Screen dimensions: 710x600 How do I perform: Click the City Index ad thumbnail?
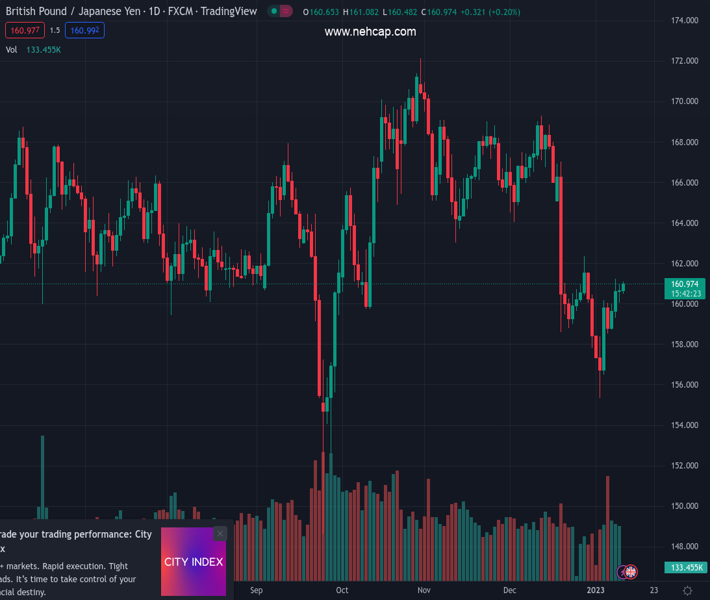tap(193, 562)
